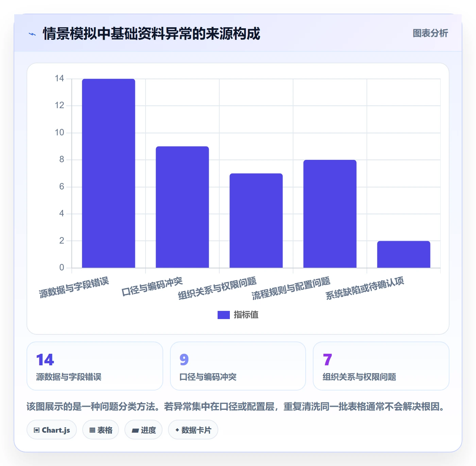
Task: Click the diamond icon in 数据卡片 chip
Action: click(177, 430)
